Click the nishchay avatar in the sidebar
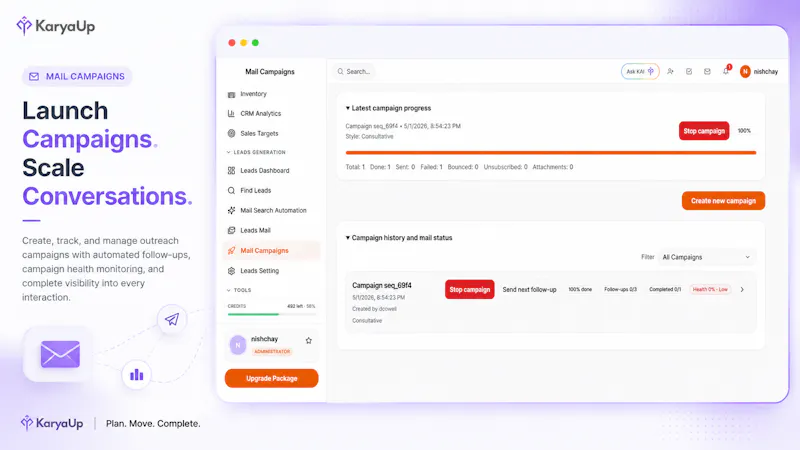The image size is (800, 450). tap(238, 345)
